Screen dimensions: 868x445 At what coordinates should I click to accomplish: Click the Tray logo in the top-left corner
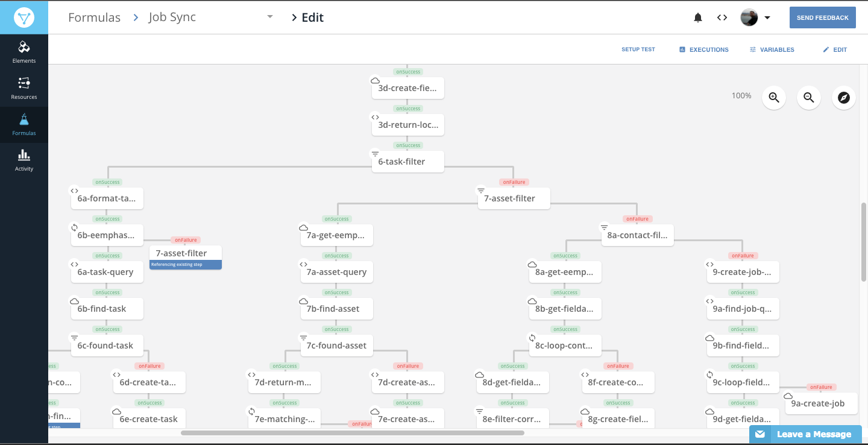(x=24, y=17)
